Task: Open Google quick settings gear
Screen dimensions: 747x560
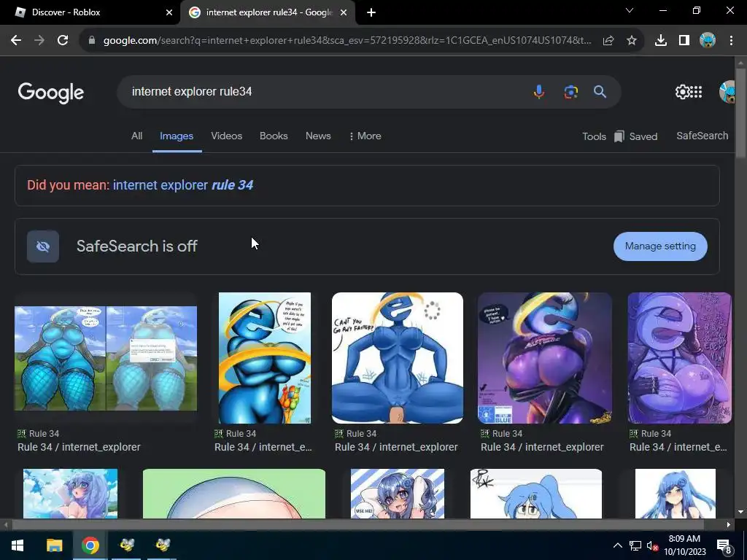Action: click(682, 91)
